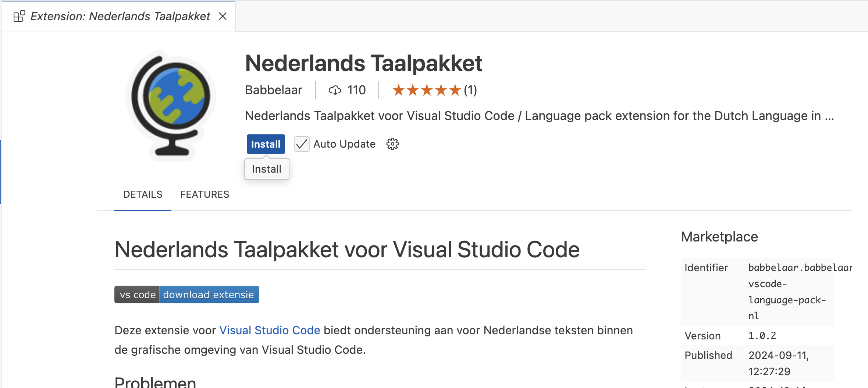Click the blue Install button
868x388 pixels.
pos(266,144)
